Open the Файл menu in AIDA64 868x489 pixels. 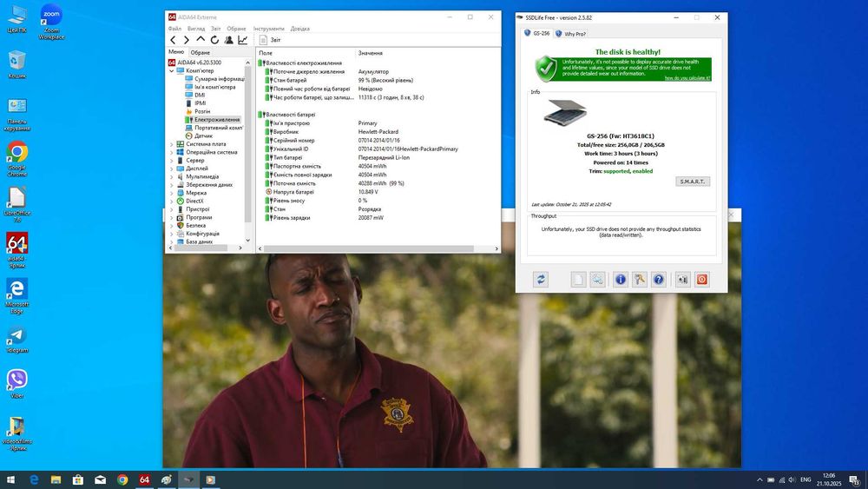(174, 29)
